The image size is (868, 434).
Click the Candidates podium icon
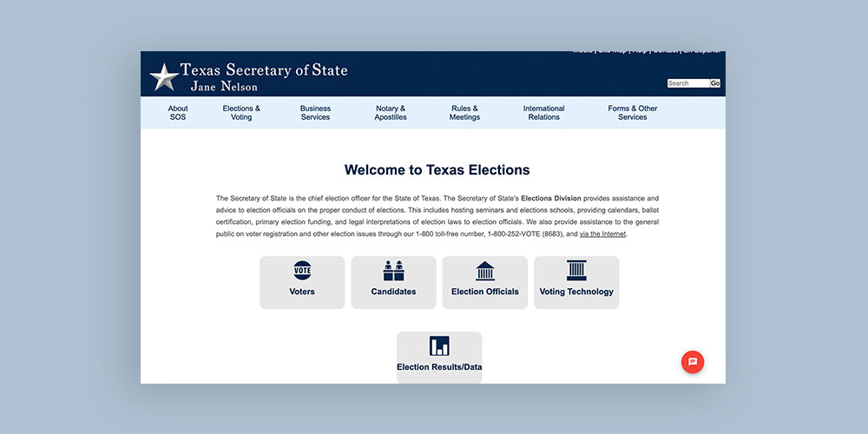(x=393, y=271)
